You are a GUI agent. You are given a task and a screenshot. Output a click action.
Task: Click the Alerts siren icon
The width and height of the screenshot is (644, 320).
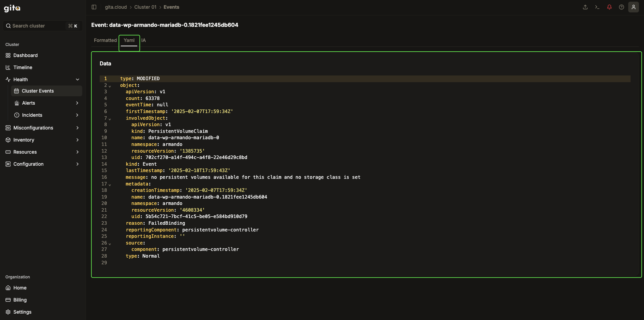point(17,103)
